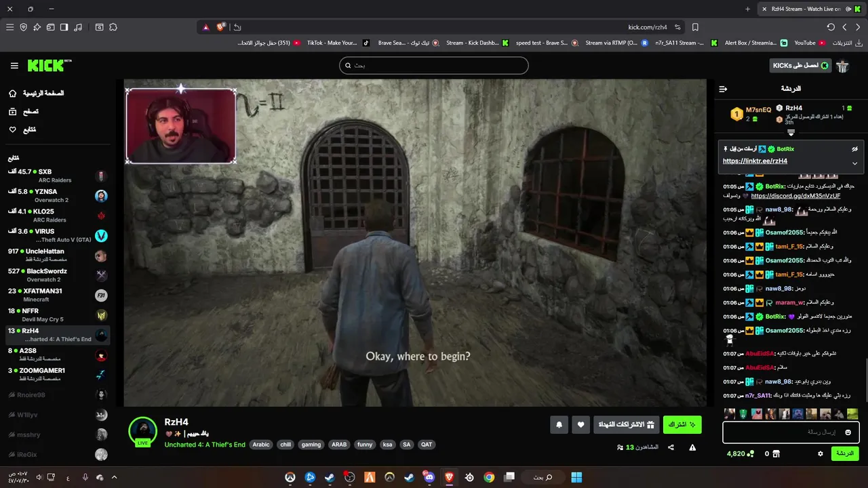Screen dimensions: 868x488
Task: Open YZNSA channel in the sidebar
Action: [x=58, y=196]
